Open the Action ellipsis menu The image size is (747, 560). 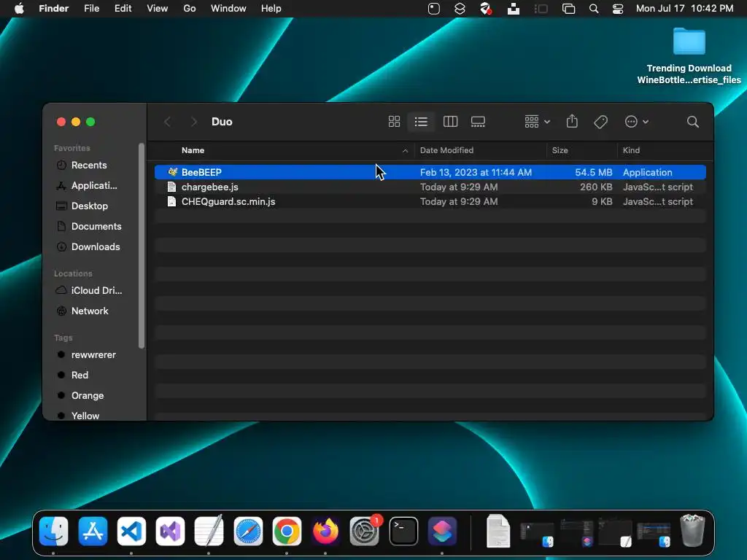pos(636,122)
